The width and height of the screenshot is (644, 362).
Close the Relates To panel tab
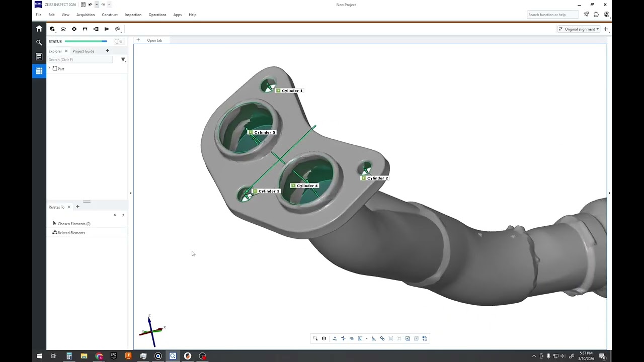click(69, 207)
